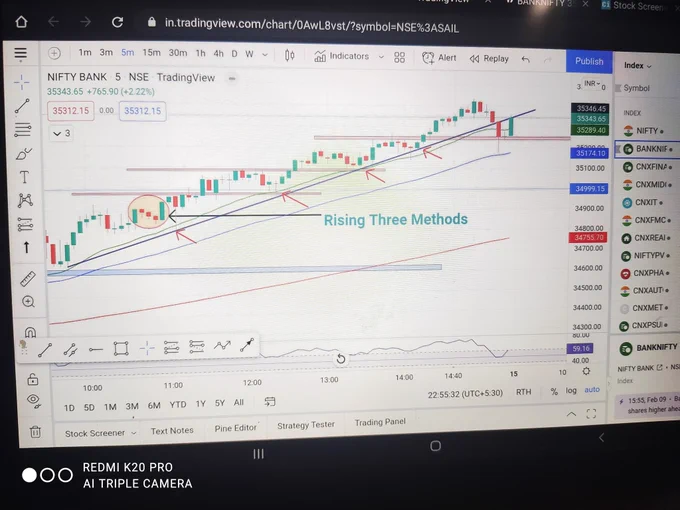Toggle auto scale mode
680x510 pixels.
(x=592, y=389)
